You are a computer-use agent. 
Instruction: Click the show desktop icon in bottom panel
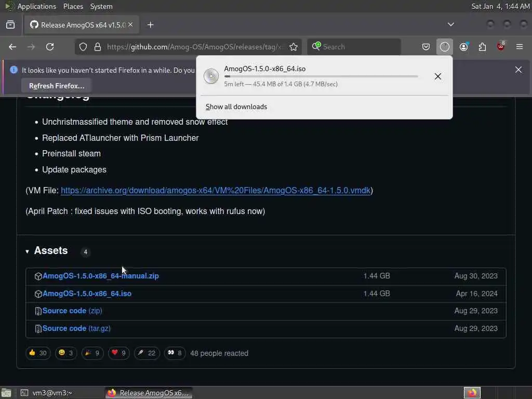tap(6, 393)
